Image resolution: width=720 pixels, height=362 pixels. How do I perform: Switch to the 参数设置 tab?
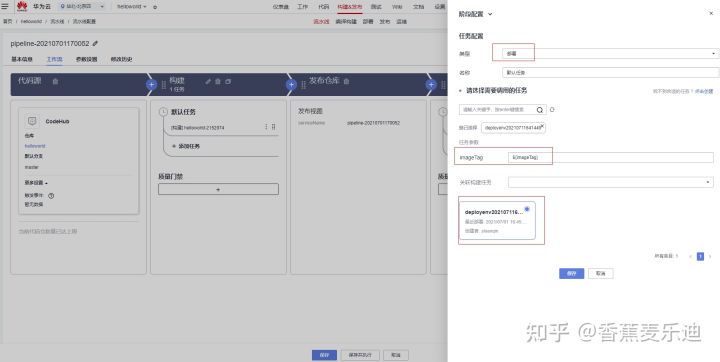86,59
